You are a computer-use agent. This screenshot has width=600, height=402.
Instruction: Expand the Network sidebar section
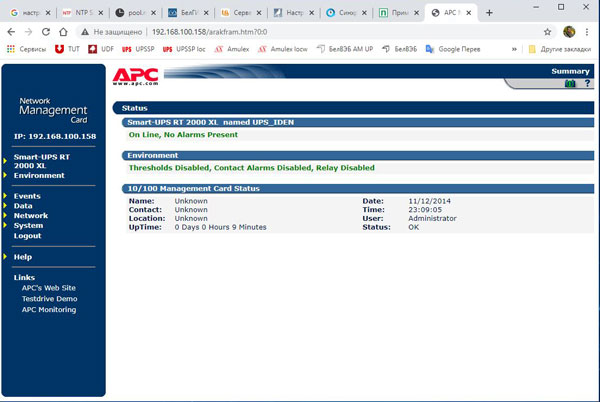tap(30, 215)
